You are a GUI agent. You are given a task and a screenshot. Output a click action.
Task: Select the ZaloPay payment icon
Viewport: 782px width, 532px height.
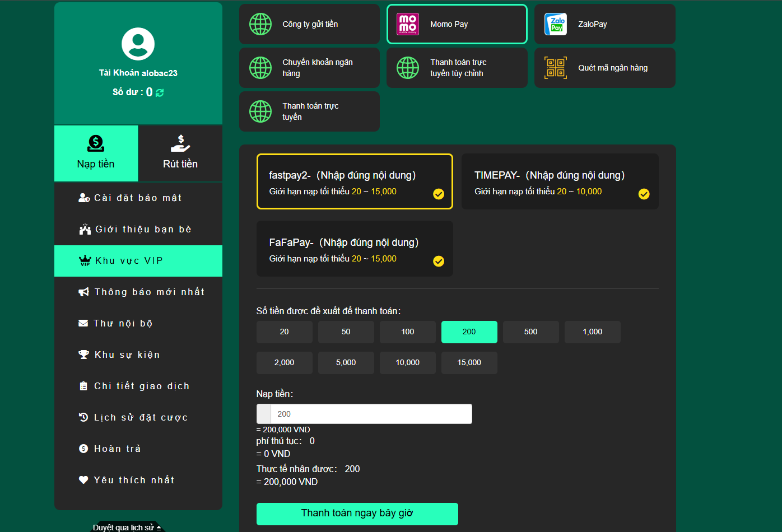tap(555, 24)
